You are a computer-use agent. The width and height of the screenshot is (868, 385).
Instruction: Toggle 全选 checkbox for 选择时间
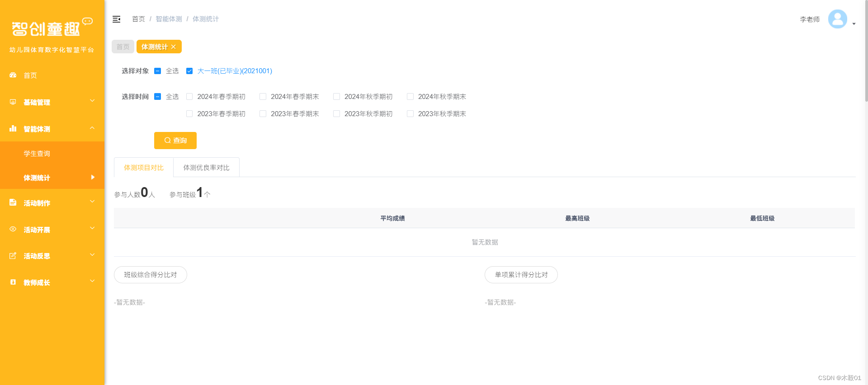pos(158,97)
